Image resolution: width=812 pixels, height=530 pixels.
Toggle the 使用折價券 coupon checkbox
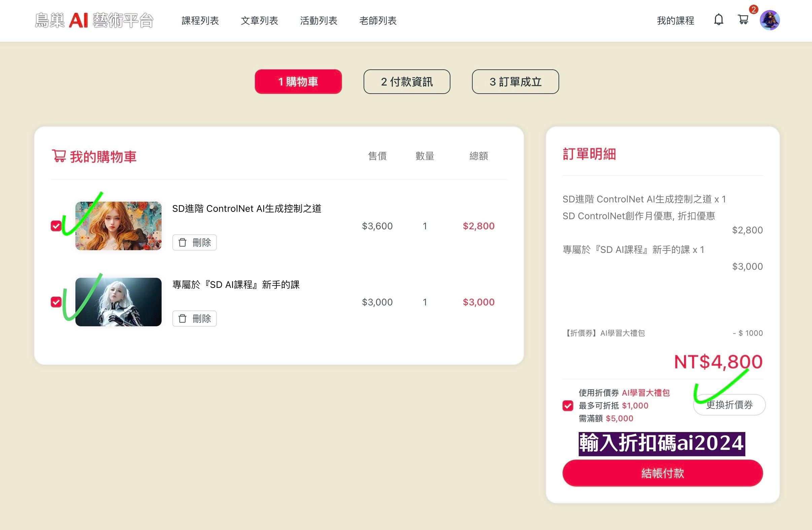[x=568, y=406]
